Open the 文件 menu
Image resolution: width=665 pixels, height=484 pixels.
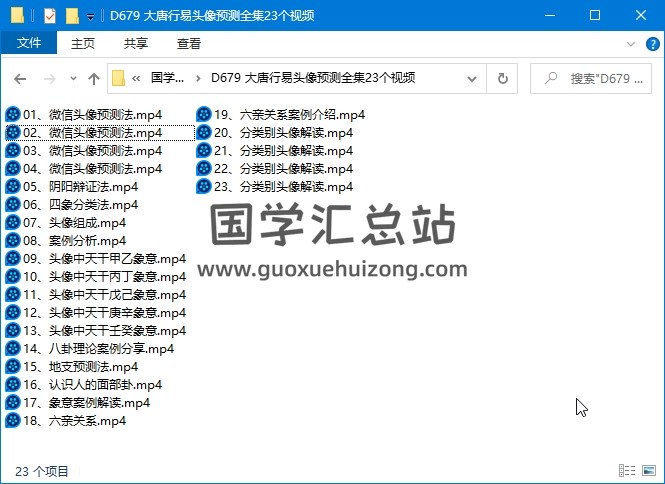pos(29,44)
